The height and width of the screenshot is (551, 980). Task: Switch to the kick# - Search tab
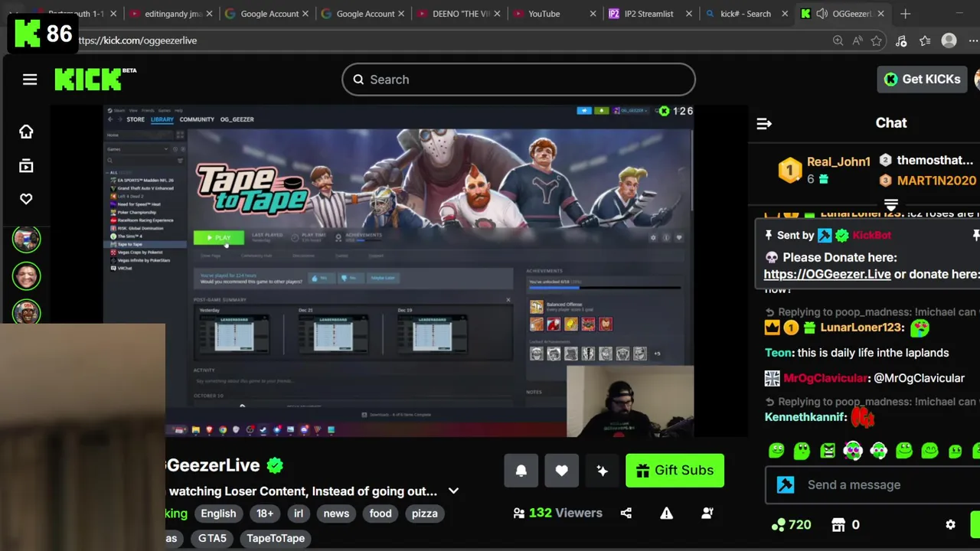(x=745, y=14)
